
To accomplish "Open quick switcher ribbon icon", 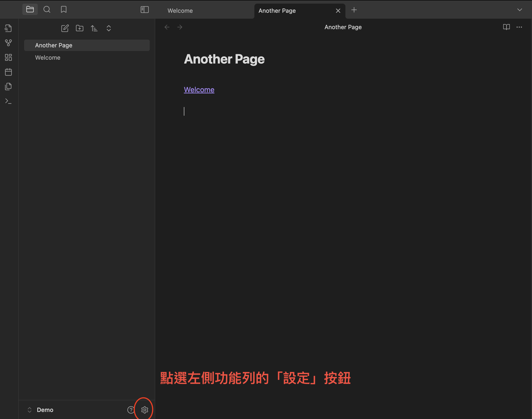I will coord(8,28).
